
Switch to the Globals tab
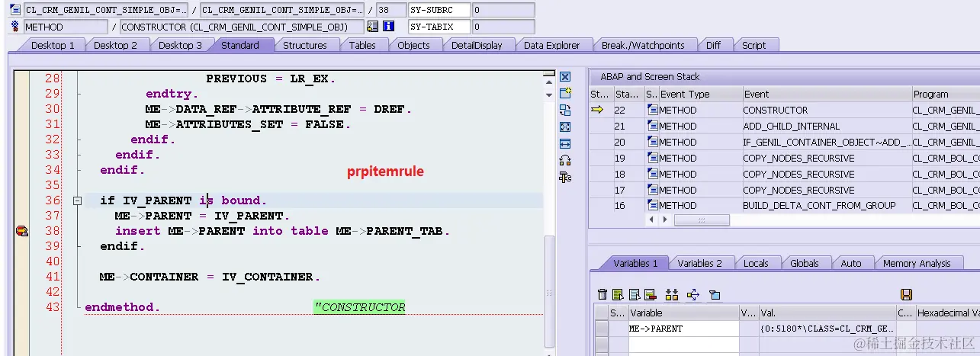pos(804,263)
